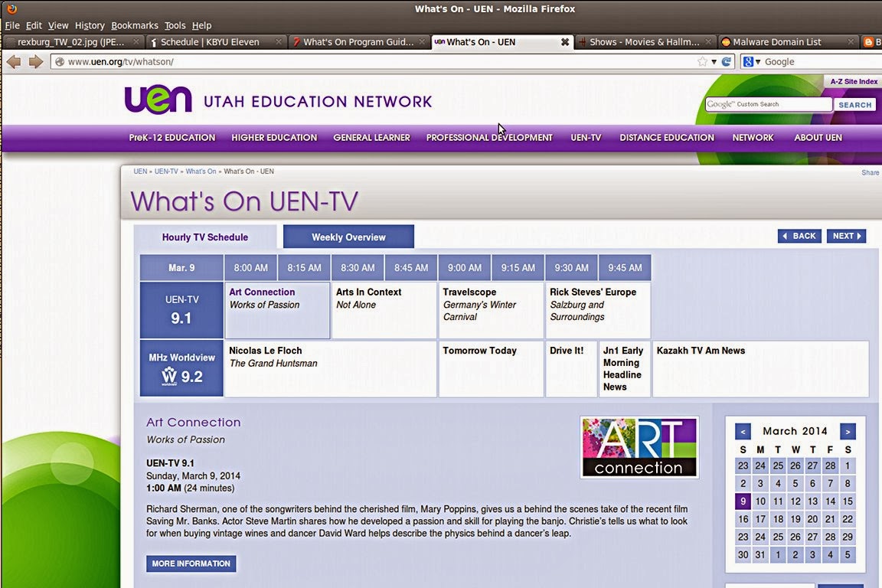
Task: Click the What's On breadcrumb link
Action: tap(201, 171)
